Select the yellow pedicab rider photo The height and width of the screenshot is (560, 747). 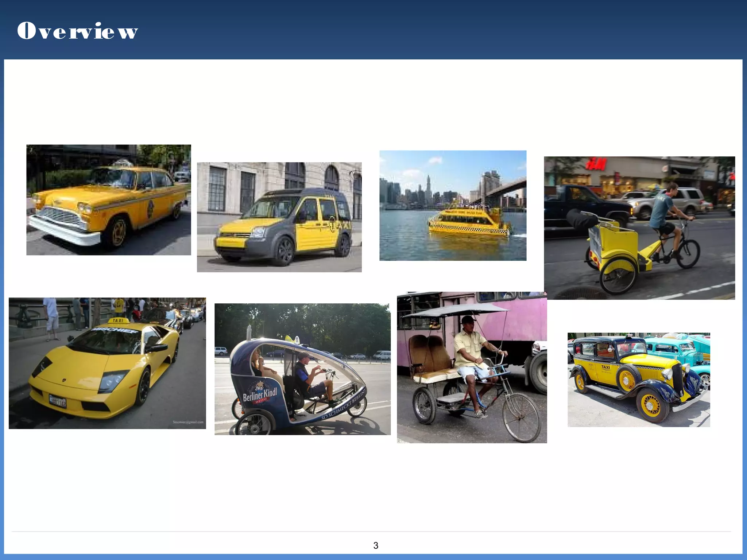tap(639, 228)
